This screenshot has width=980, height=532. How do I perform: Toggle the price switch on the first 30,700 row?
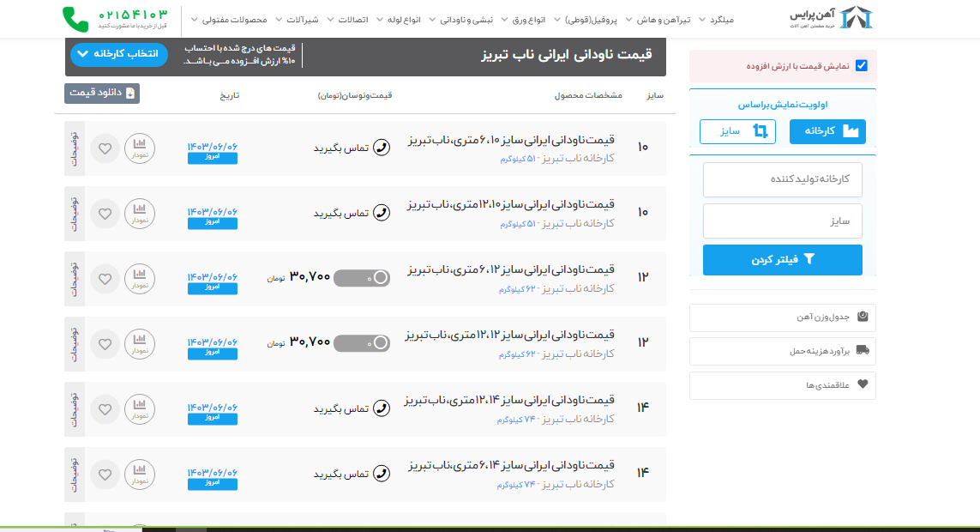coord(361,277)
